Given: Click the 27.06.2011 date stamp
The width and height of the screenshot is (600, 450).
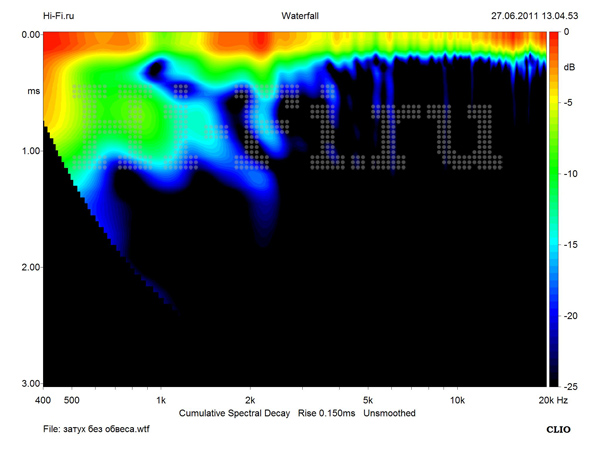Looking at the screenshot, I should pos(518,16).
